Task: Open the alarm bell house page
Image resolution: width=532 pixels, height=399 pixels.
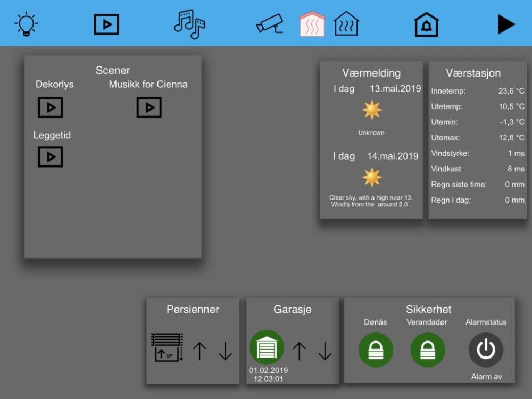Action: pos(427,24)
